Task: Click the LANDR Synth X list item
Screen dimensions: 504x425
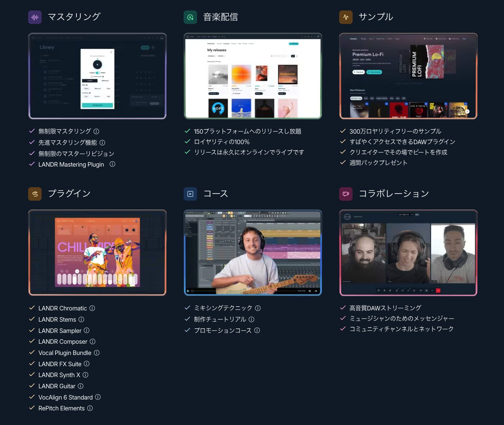Action: tap(59, 375)
